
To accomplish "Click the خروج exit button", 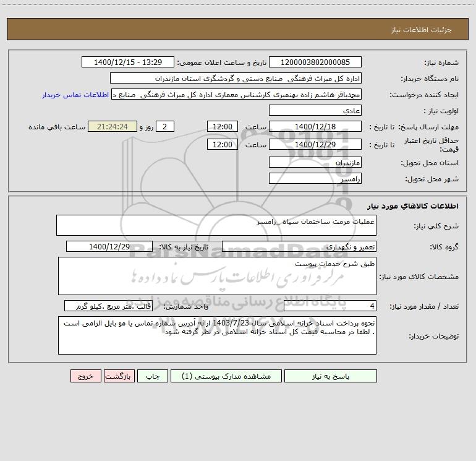I will [x=85, y=376].
